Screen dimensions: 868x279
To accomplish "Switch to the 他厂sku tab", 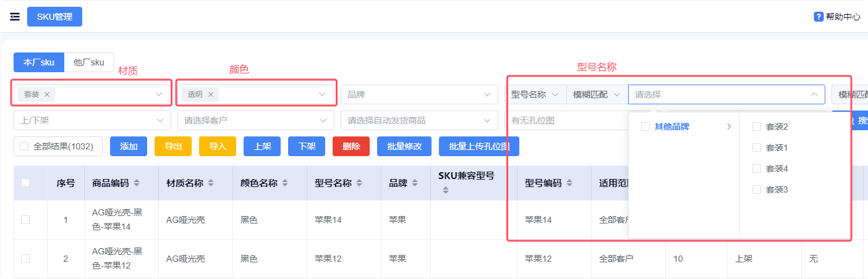I will click(x=89, y=62).
